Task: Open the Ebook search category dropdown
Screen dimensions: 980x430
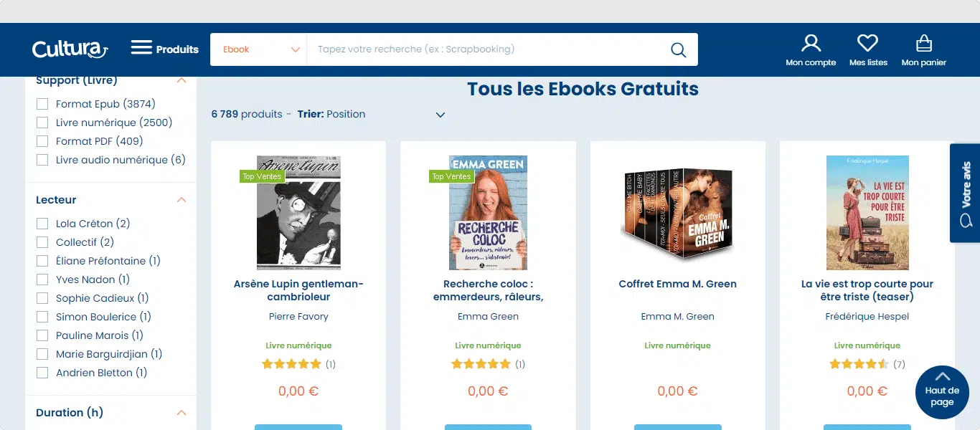Action: click(x=258, y=49)
